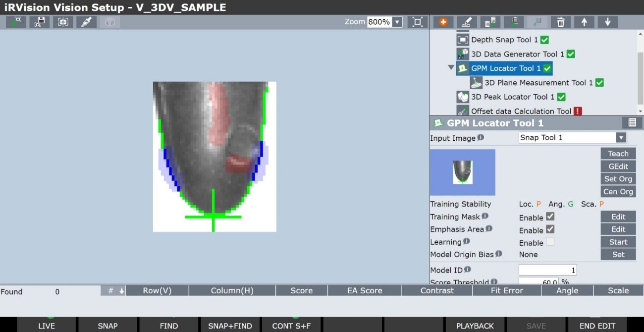
Task: Move selected tool up with arrow icon
Action: tap(584, 22)
